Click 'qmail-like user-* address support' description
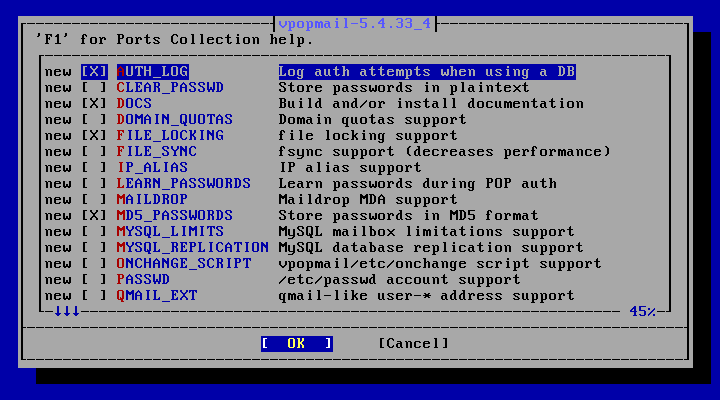This screenshot has height=400, width=720. [x=427, y=296]
